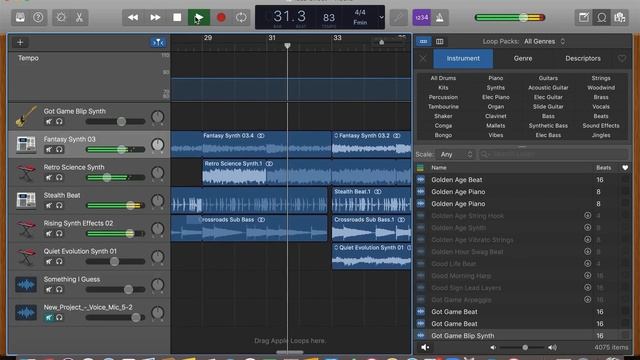This screenshot has height=360, width=640.
Task: Select the Rising Synth Effects 02 keyboard icon
Action: [26, 229]
